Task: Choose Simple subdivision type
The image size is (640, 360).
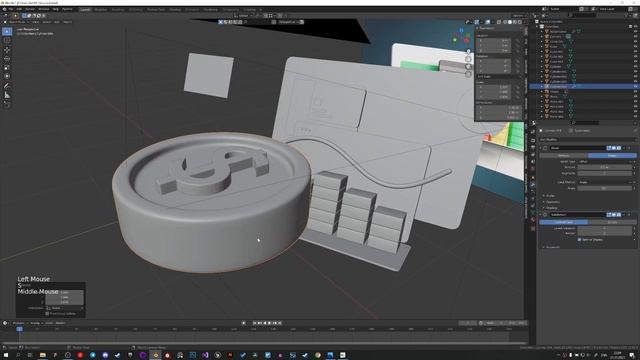Action: (x=612, y=222)
